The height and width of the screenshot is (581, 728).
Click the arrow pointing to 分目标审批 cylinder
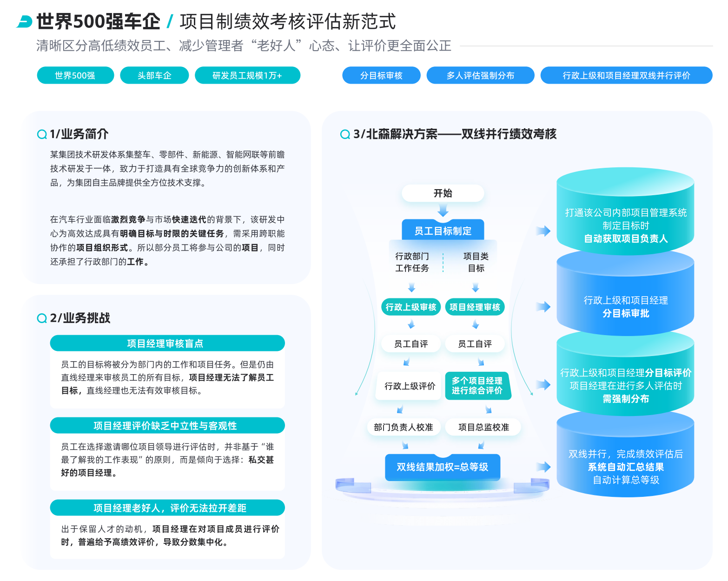(x=543, y=307)
